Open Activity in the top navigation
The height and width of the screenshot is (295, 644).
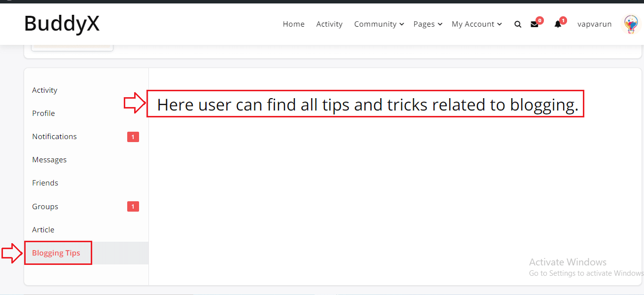(x=329, y=24)
